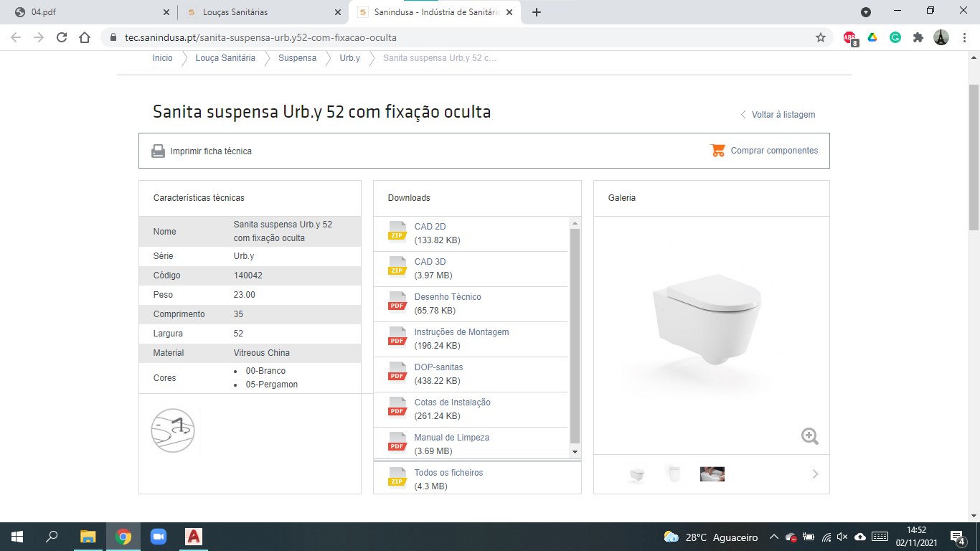The image size is (980, 551).
Task: Click the round washbasin tap symbol icon
Action: [x=173, y=430]
